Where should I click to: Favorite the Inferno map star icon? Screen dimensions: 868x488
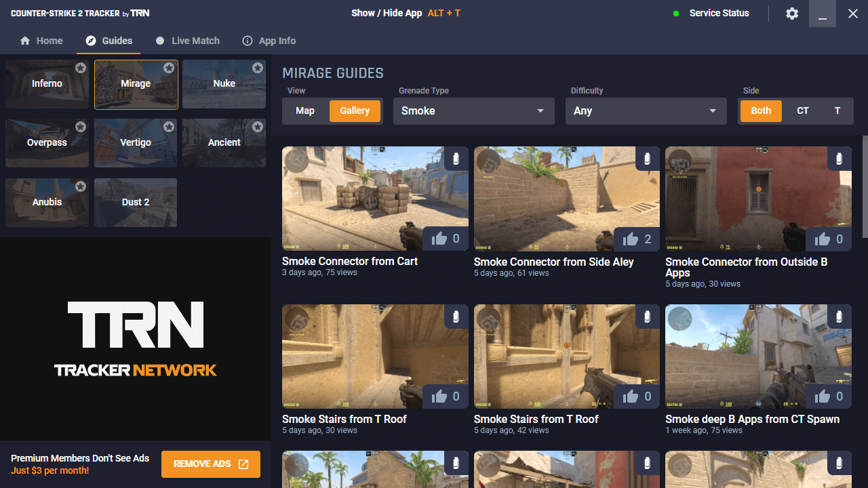[81, 68]
